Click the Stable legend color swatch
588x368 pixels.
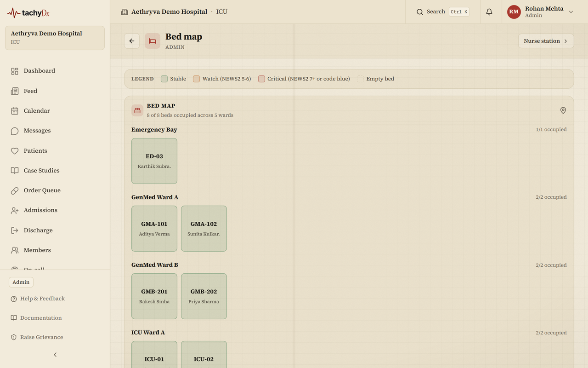[164, 79]
